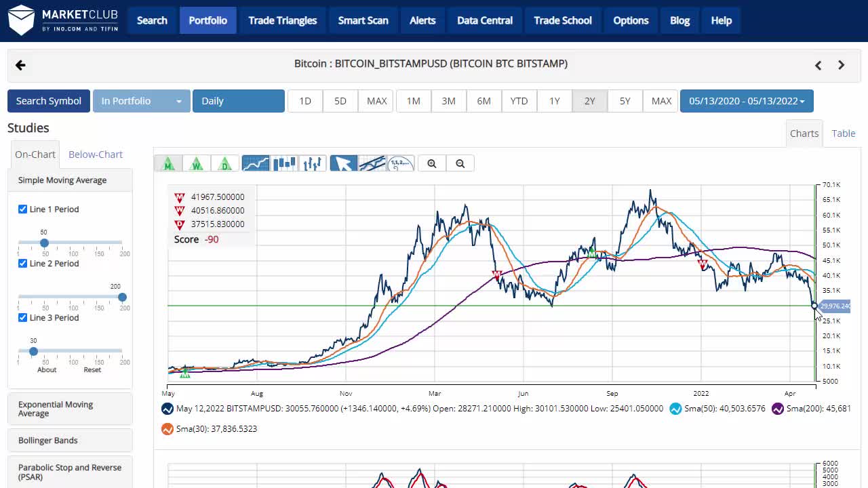Viewport: 868px width, 488px height.
Task: Select the 5D range button
Action: point(340,101)
